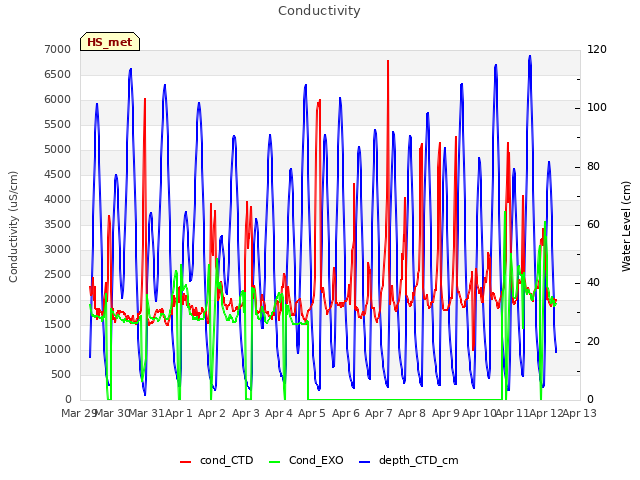The image size is (640, 480).
Task: Click the Apr 2 date label
Action: 212,413
